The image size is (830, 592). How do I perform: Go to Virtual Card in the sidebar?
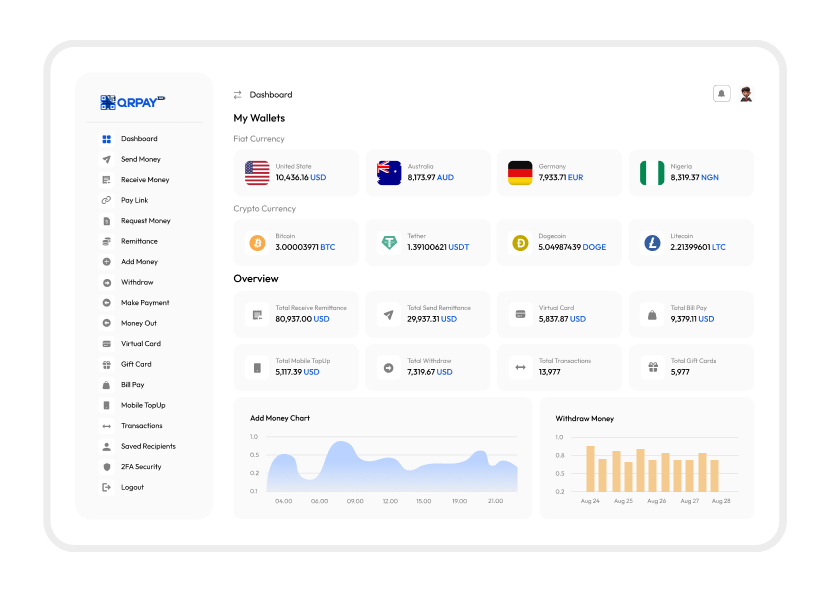pos(140,344)
